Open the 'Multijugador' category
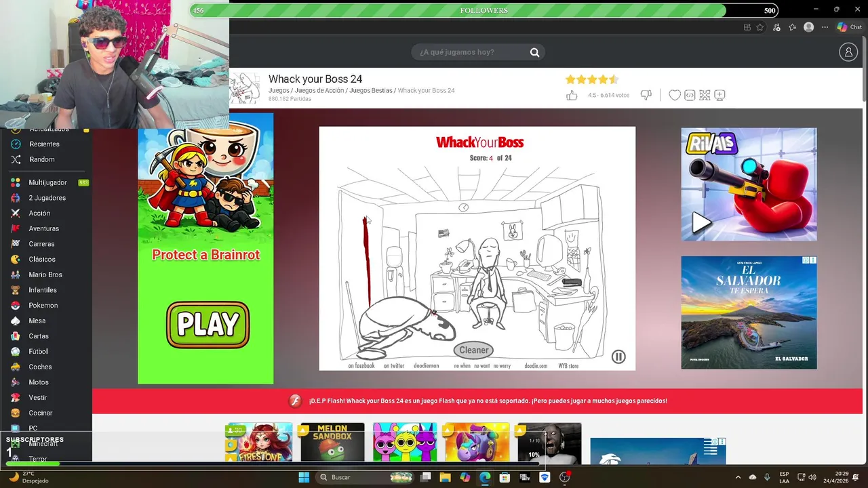868x488 pixels. click(47, 182)
